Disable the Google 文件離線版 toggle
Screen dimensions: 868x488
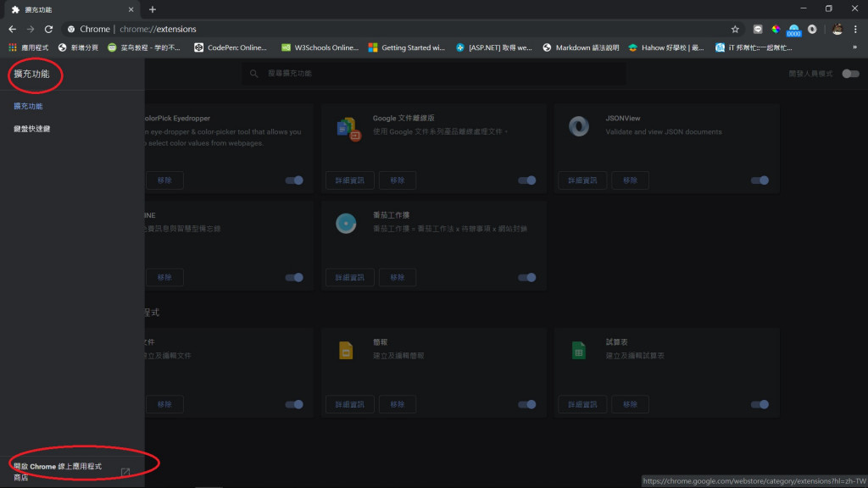coord(527,180)
